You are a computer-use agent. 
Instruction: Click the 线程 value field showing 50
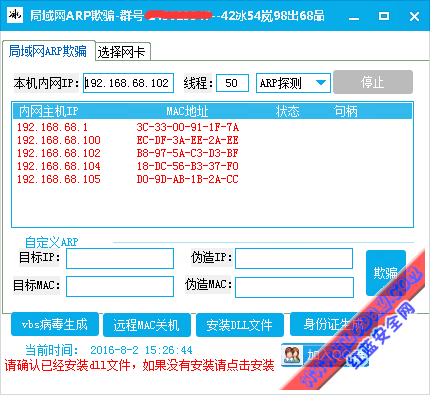click(x=232, y=83)
